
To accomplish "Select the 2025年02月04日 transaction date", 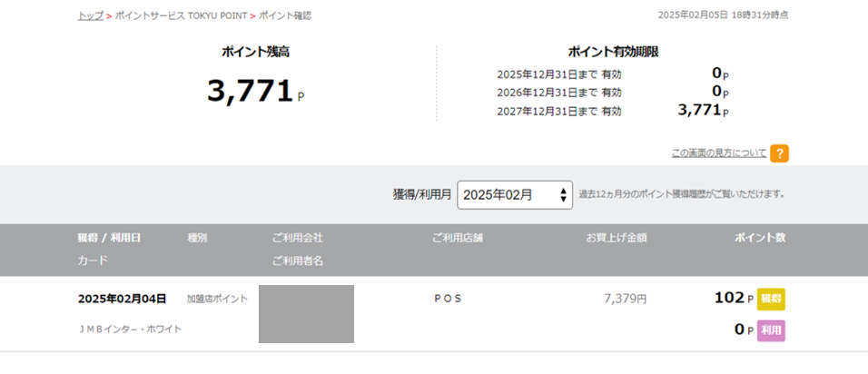I will click(122, 299).
